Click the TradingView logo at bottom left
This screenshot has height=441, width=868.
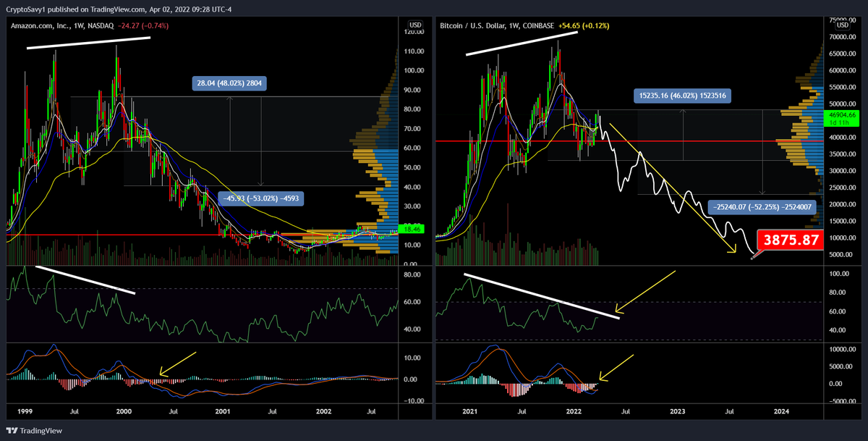click(x=33, y=429)
